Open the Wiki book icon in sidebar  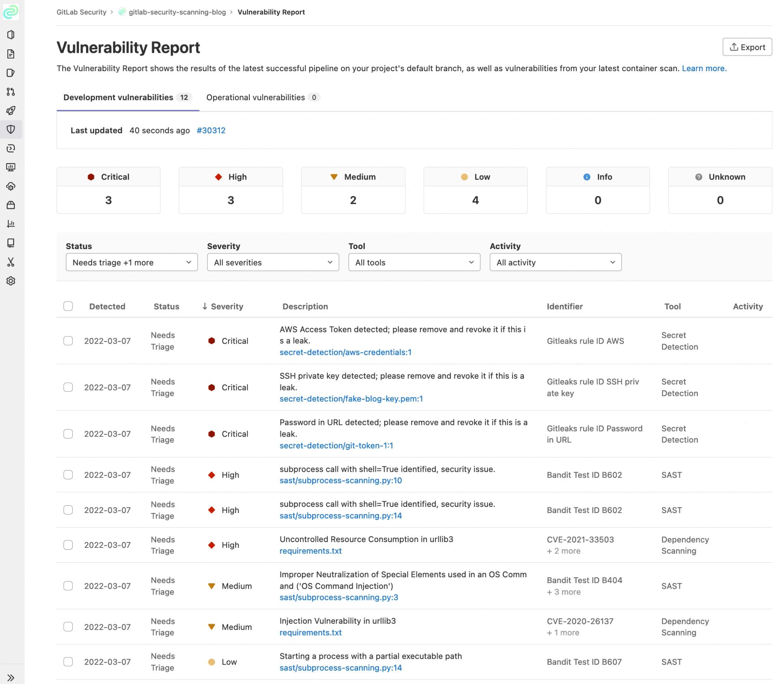tap(11, 243)
